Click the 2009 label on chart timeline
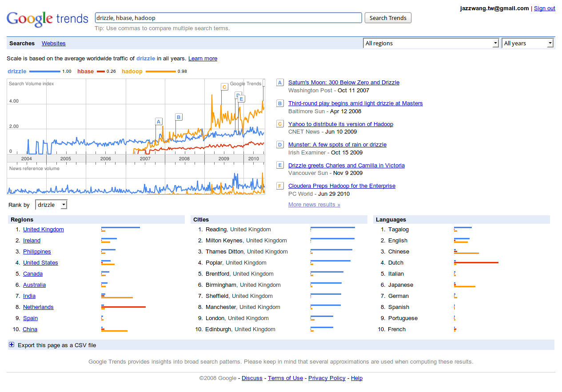This screenshot has width=562, height=392. (x=224, y=158)
